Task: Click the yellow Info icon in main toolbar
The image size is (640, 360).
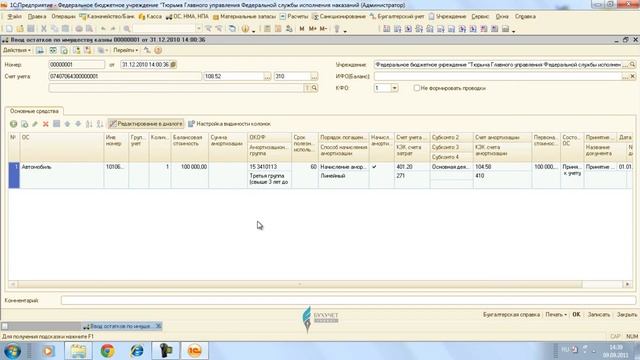Action: pos(245,29)
